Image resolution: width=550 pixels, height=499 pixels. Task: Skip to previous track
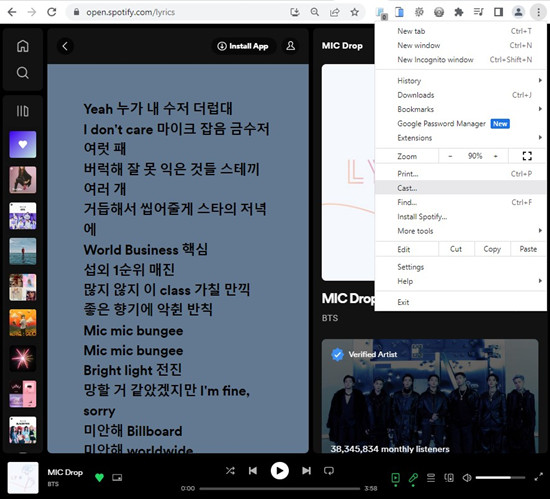[x=253, y=471]
